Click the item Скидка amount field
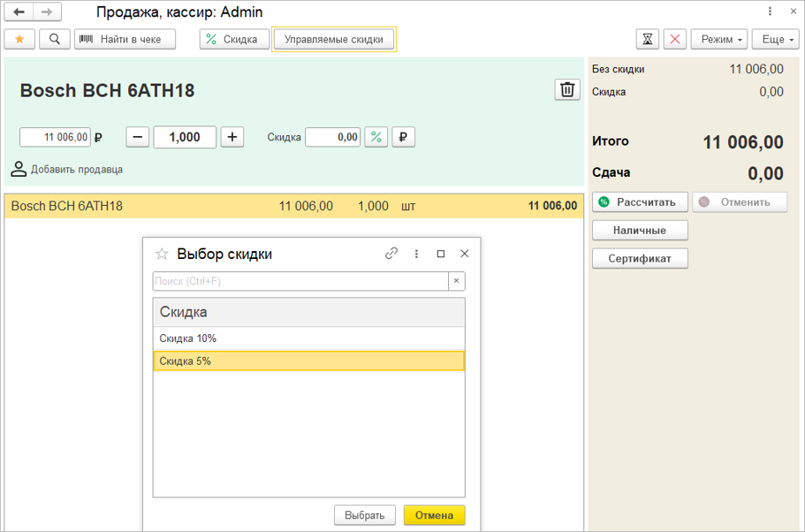The image size is (805, 532). coord(332,137)
